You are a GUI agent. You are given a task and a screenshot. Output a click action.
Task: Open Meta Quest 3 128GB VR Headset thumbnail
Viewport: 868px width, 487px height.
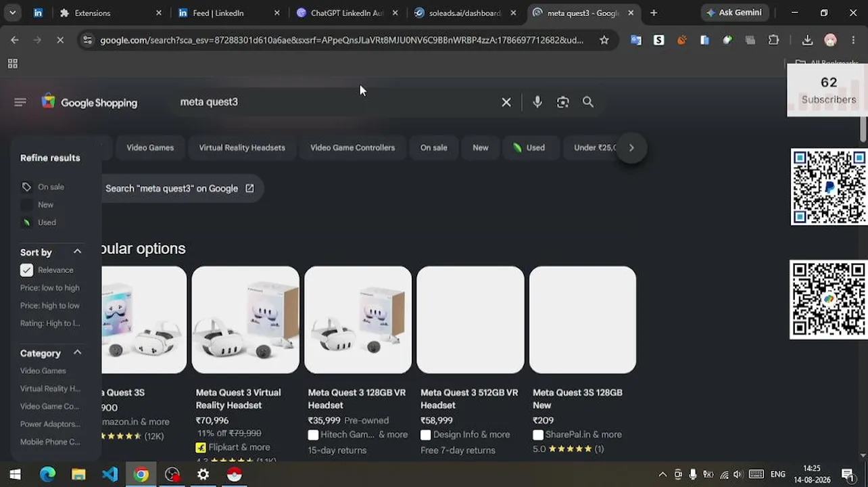[x=358, y=320]
